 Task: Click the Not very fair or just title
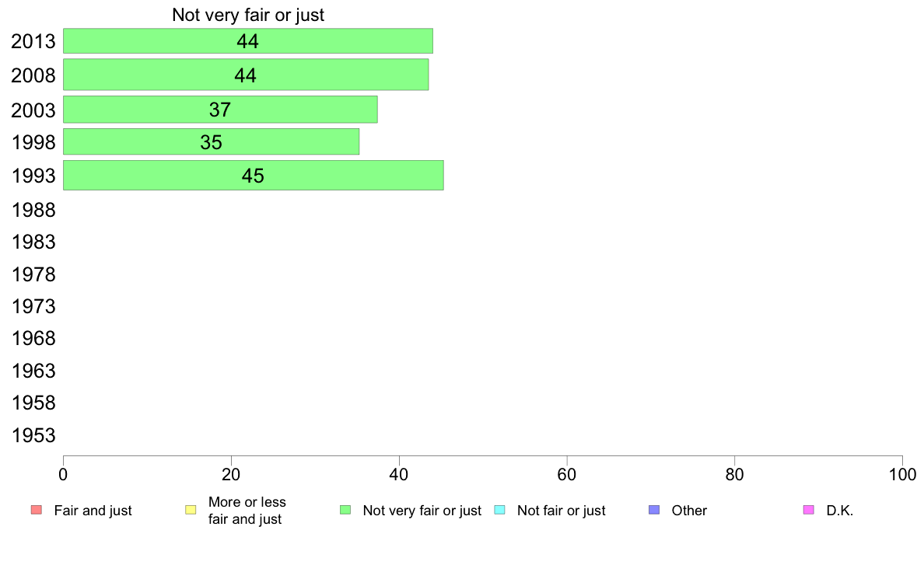click(x=248, y=15)
